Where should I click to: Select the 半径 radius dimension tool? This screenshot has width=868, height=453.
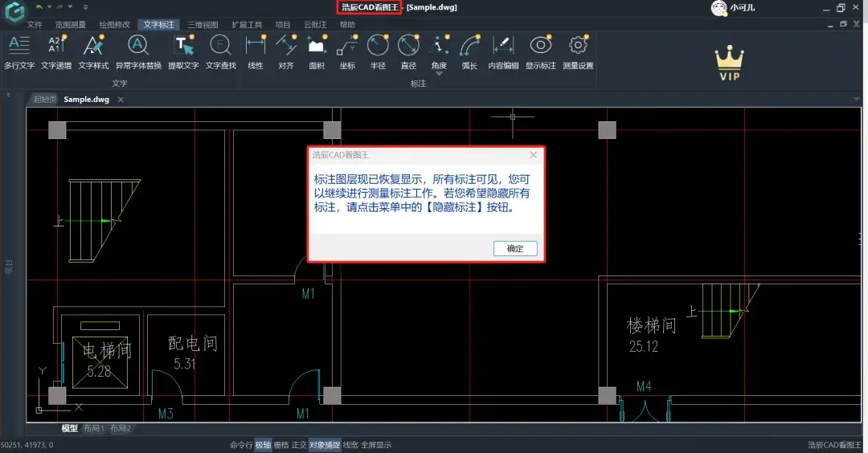[378, 52]
